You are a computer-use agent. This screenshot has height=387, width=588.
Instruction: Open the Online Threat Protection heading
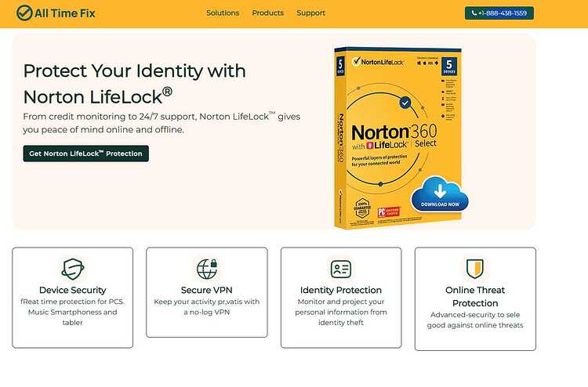pyautogui.click(x=475, y=296)
